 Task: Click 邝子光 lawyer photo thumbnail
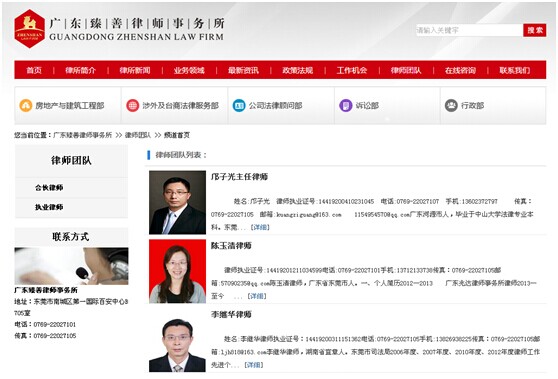point(177,202)
